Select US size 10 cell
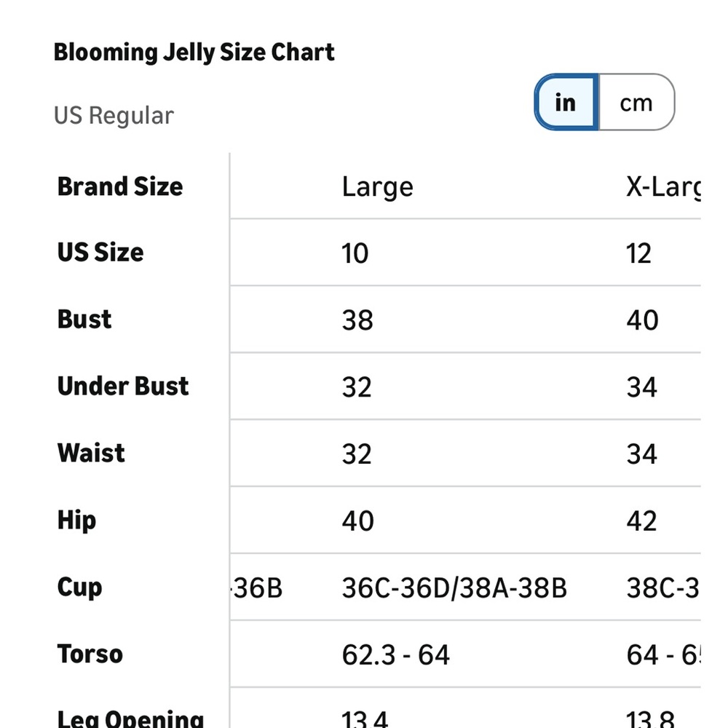728x728 pixels. pyautogui.click(x=355, y=254)
